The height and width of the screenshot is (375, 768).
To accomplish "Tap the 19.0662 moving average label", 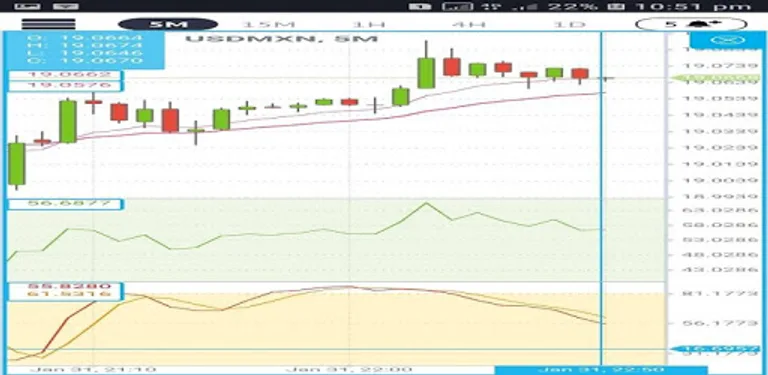I will [65, 75].
